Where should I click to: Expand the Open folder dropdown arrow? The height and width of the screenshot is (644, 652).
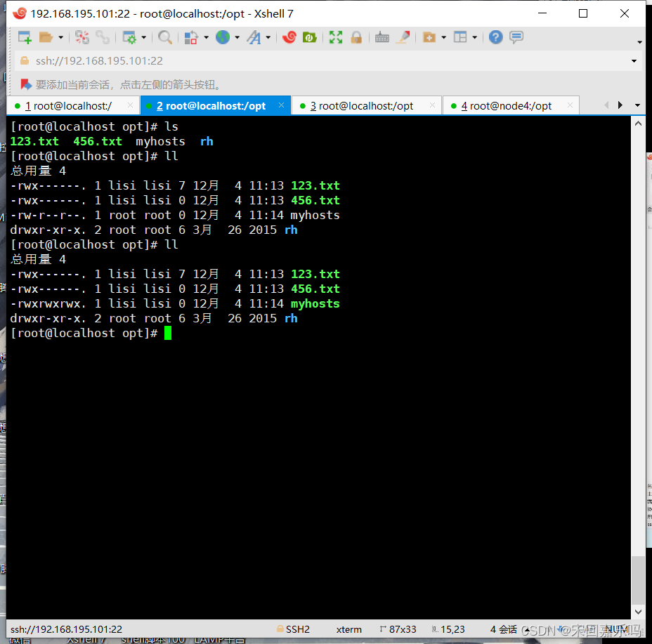pyautogui.click(x=60, y=38)
